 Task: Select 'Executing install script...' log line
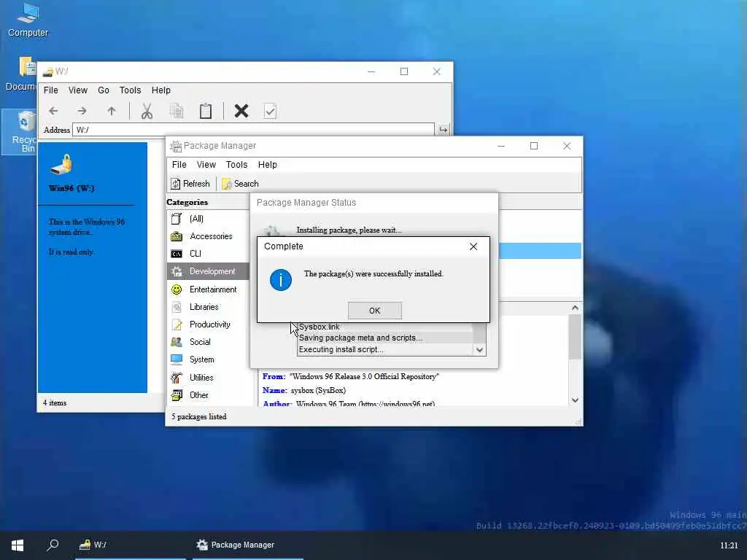coord(385,349)
